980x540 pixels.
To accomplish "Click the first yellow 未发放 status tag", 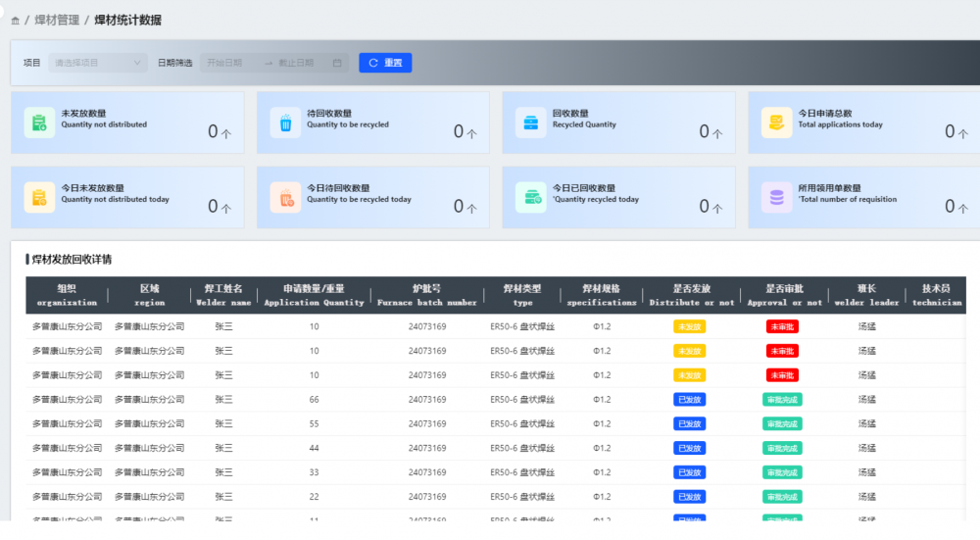I will tap(689, 326).
